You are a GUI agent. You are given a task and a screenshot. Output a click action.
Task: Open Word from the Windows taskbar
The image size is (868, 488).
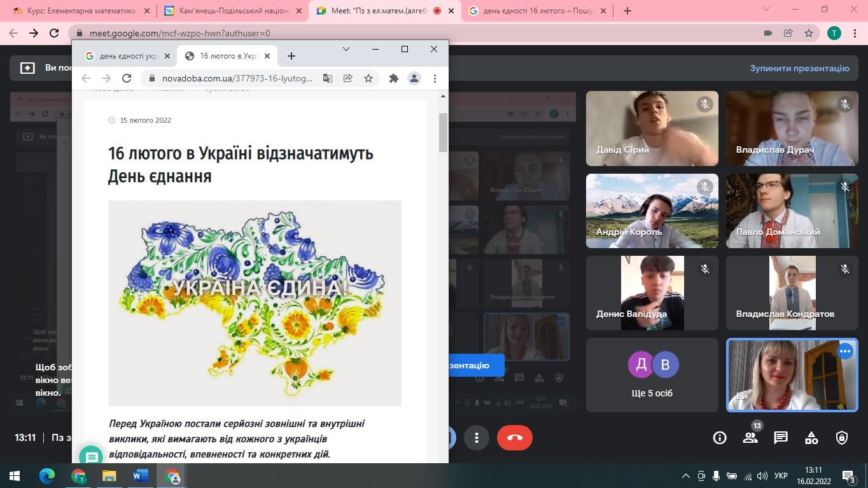pos(140,476)
